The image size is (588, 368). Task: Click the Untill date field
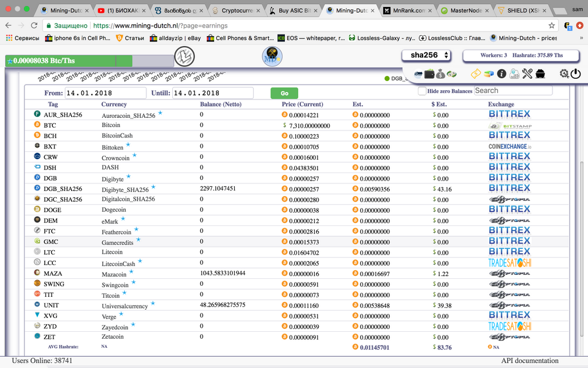click(x=212, y=93)
